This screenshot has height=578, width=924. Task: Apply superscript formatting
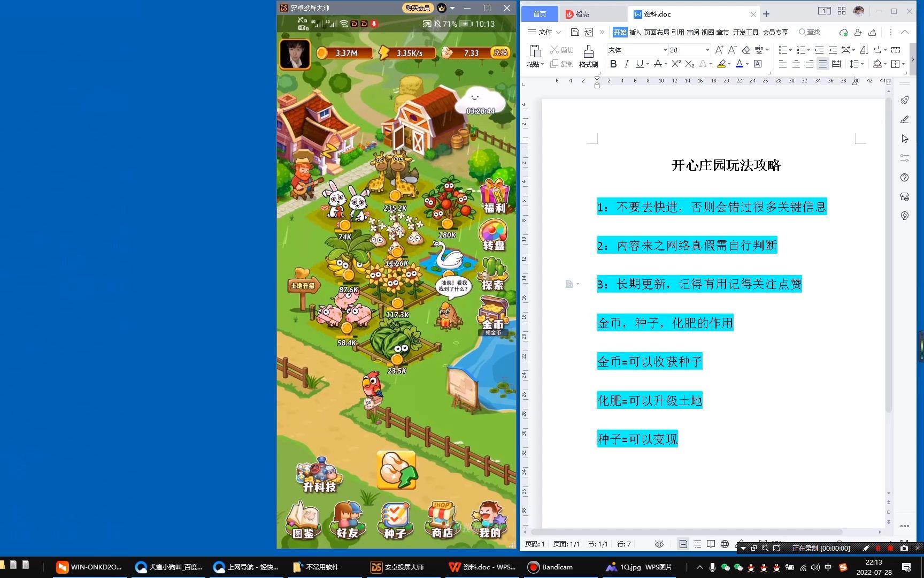pyautogui.click(x=676, y=64)
